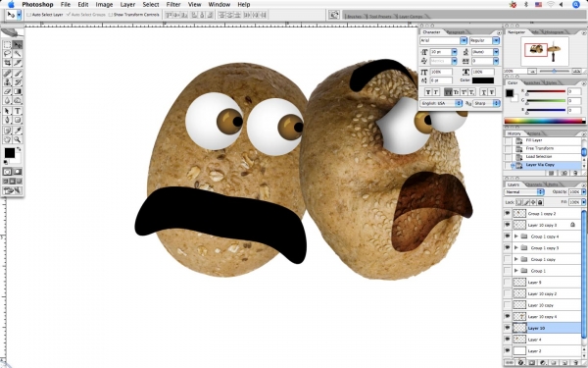Toggle All Caps in Character panel
This screenshot has height=368, width=588.
click(448, 92)
